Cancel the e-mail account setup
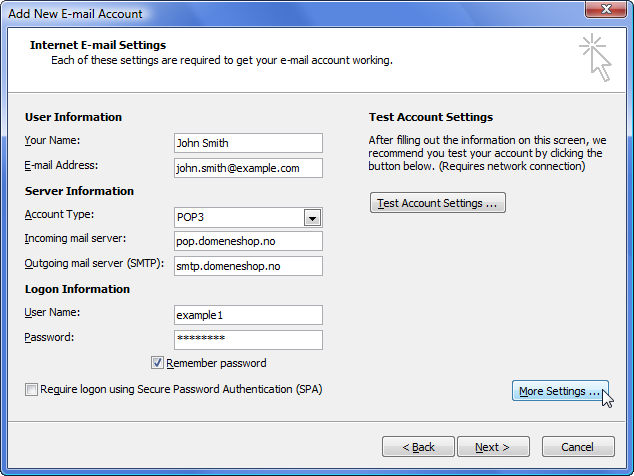Viewport: 634px width, 476px height. tap(578, 446)
